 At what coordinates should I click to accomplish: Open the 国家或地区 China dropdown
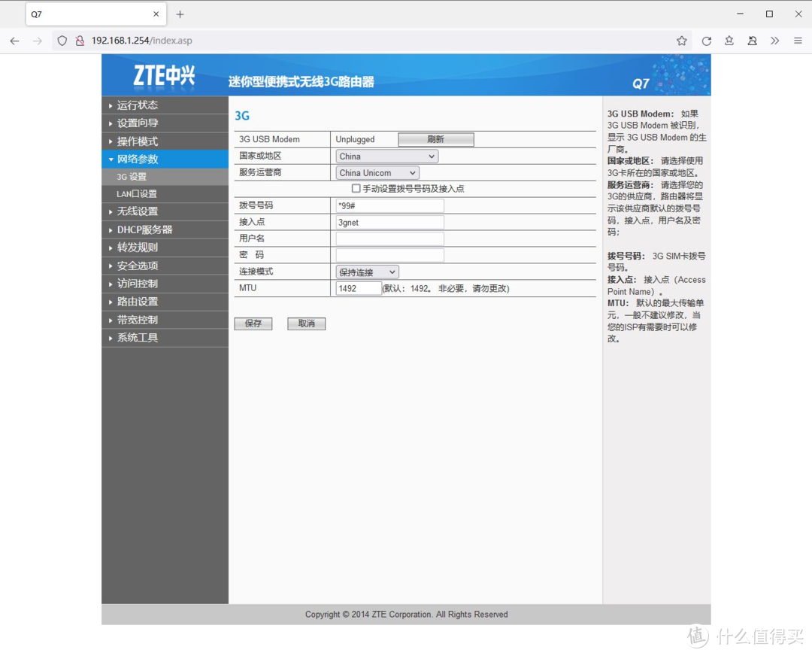click(x=386, y=156)
